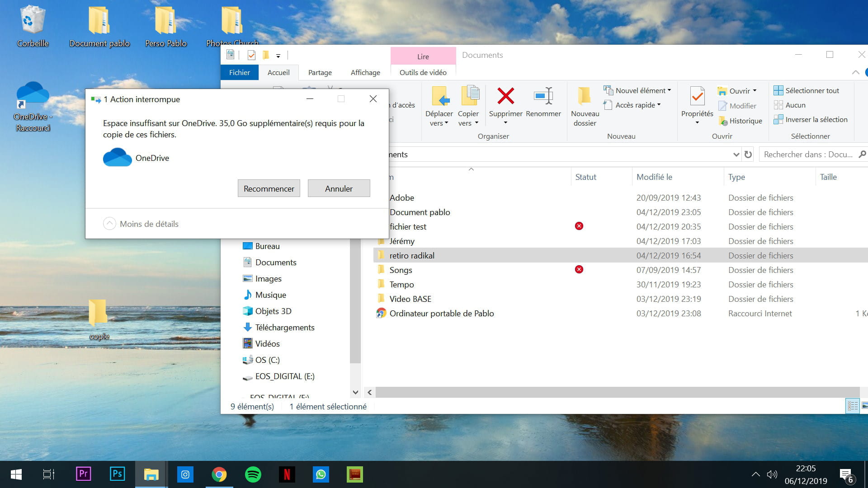Show hidden system tray icons
Viewport: 868px width, 488px height.
(755, 474)
